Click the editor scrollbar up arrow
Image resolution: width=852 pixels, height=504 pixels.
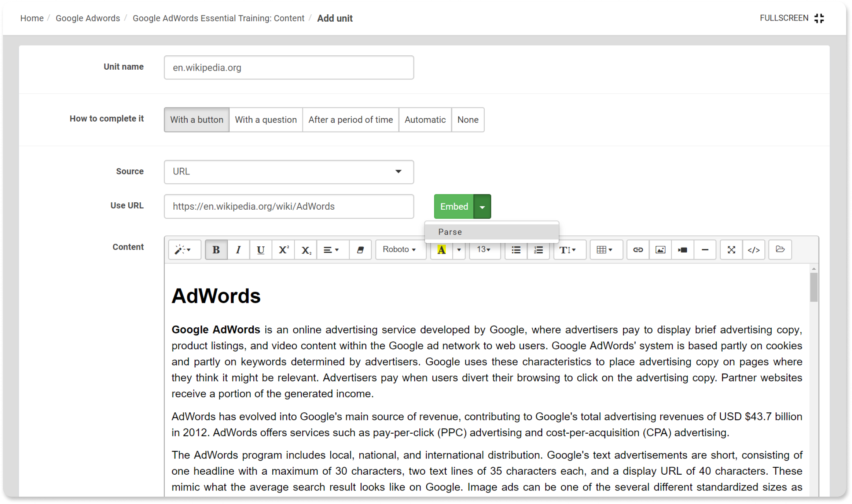click(814, 269)
